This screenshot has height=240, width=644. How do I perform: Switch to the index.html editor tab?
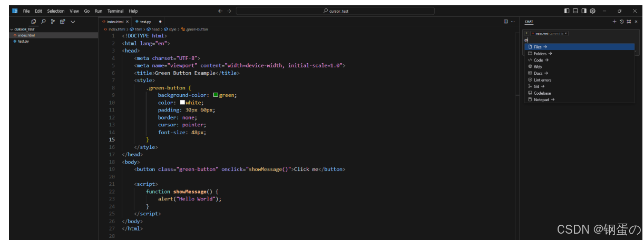(115, 22)
